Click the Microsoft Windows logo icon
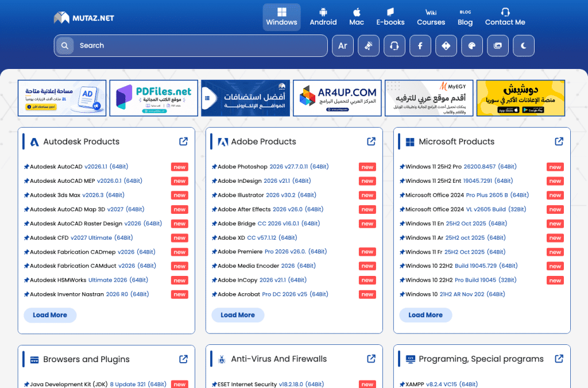Viewport: 588px width, 388px height. point(410,142)
